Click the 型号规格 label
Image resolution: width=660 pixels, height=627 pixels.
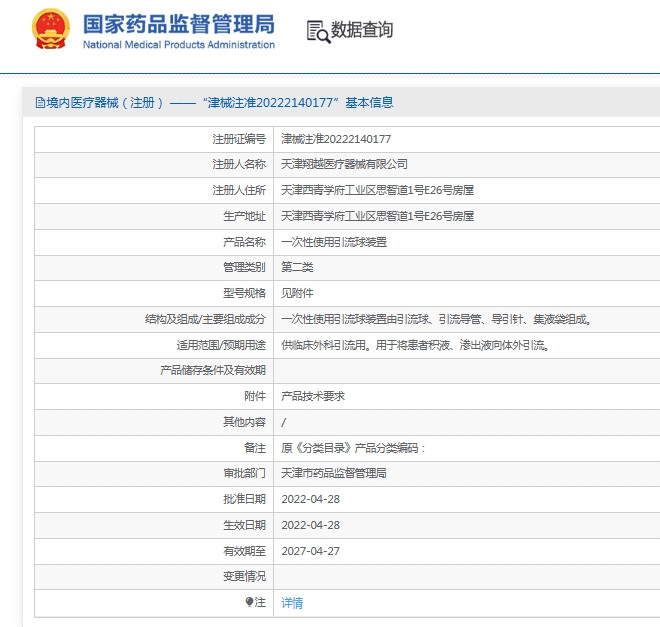point(245,293)
